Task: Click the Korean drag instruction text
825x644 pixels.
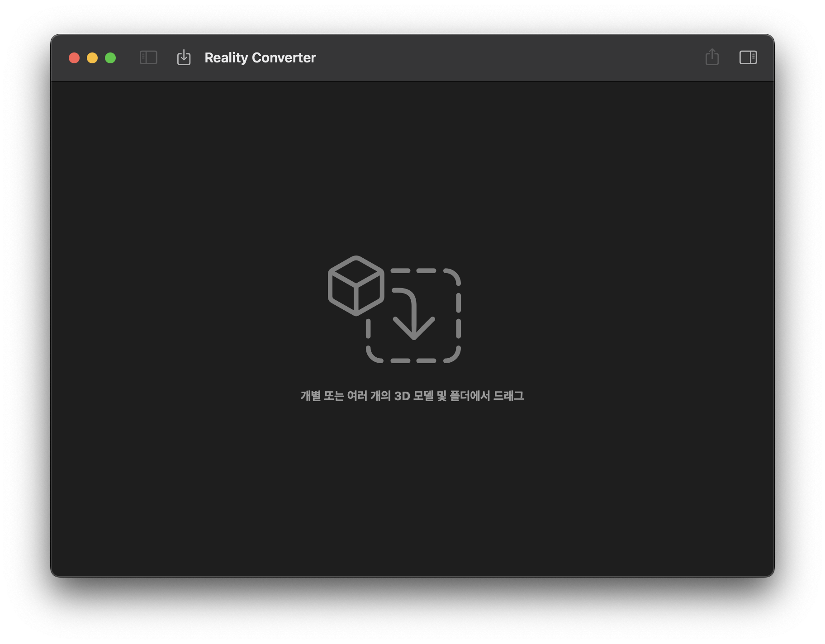Action: (x=412, y=396)
